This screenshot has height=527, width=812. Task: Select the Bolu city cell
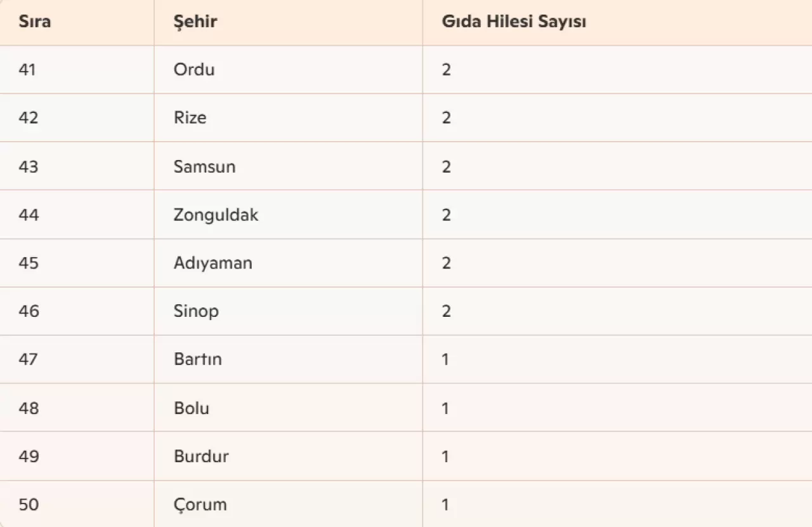192,408
